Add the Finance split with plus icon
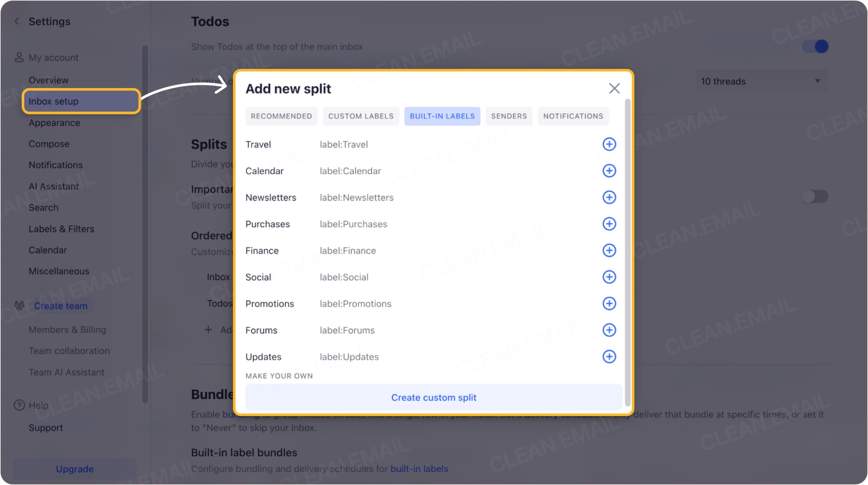The width and height of the screenshot is (868, 485). [609, 250]
